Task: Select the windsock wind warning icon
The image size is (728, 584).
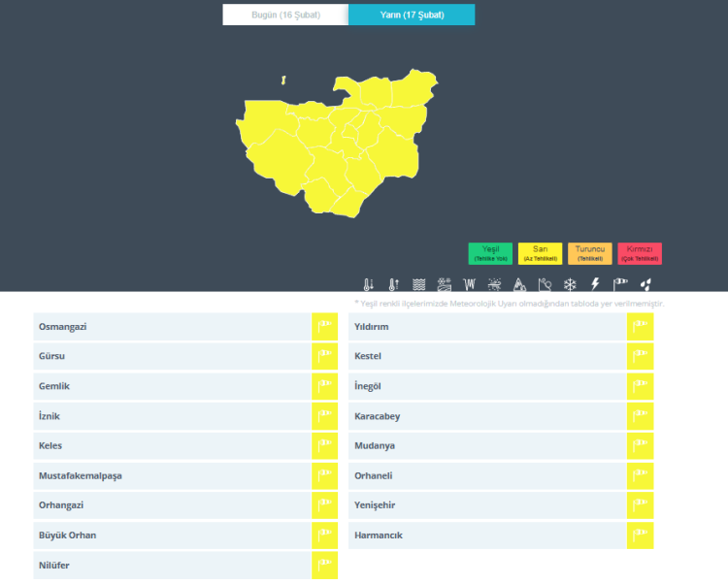Action: click(x=620, y=284)
